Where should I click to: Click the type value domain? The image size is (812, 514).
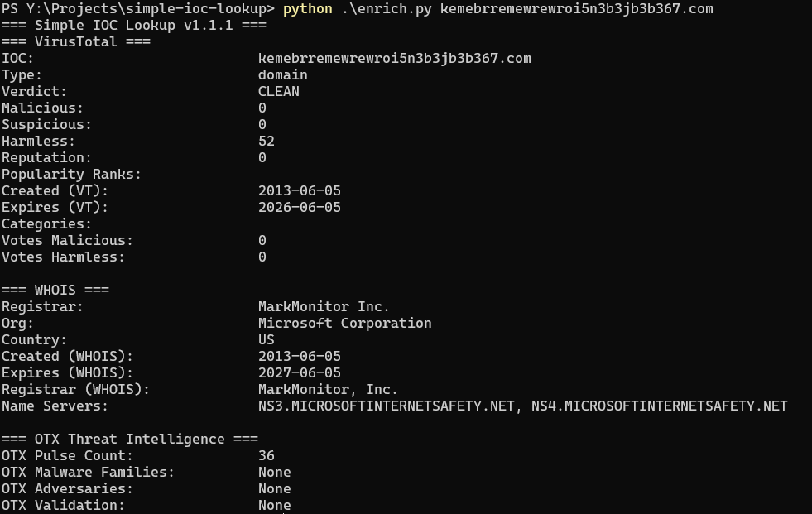click(x=283, y=74)
